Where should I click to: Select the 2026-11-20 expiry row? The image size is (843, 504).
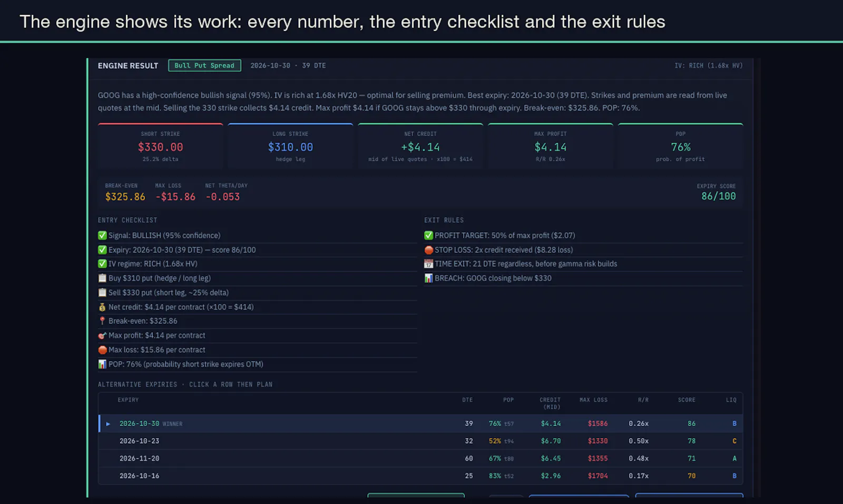click(420, 458)
